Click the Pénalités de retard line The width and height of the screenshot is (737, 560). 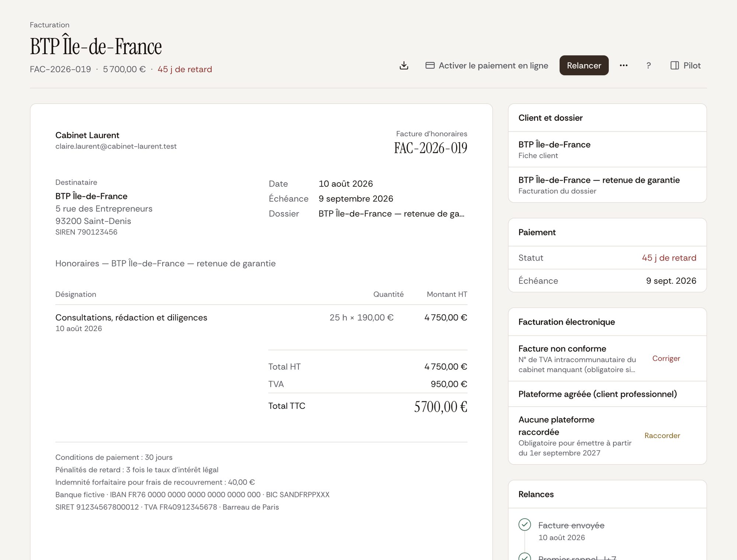137,470
